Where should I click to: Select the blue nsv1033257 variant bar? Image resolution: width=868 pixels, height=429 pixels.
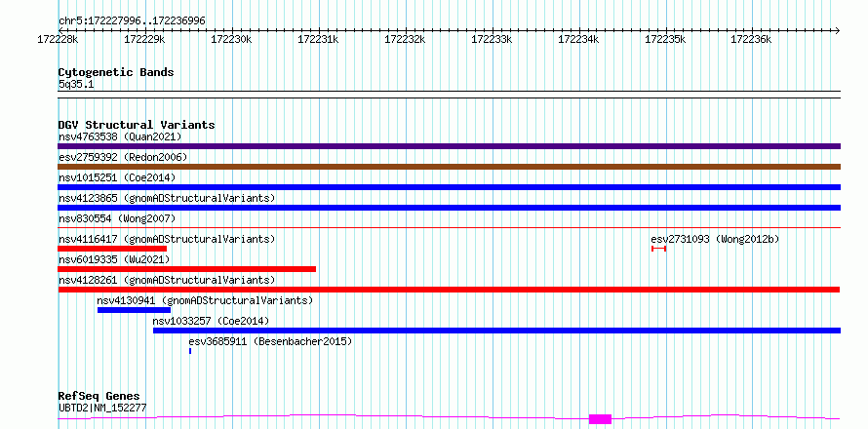[497, 331]
